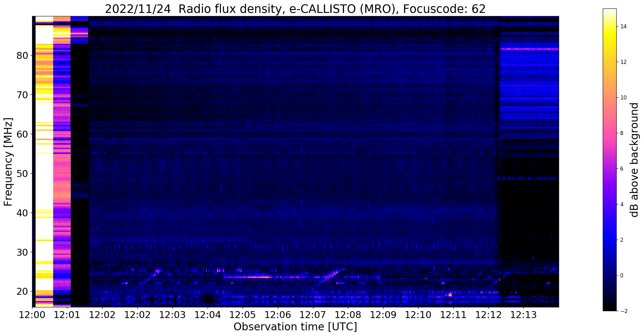The width and height of the screenshot is (644, 336).
Task: Click the 12:04 time tick label
Action: point(207,315)
